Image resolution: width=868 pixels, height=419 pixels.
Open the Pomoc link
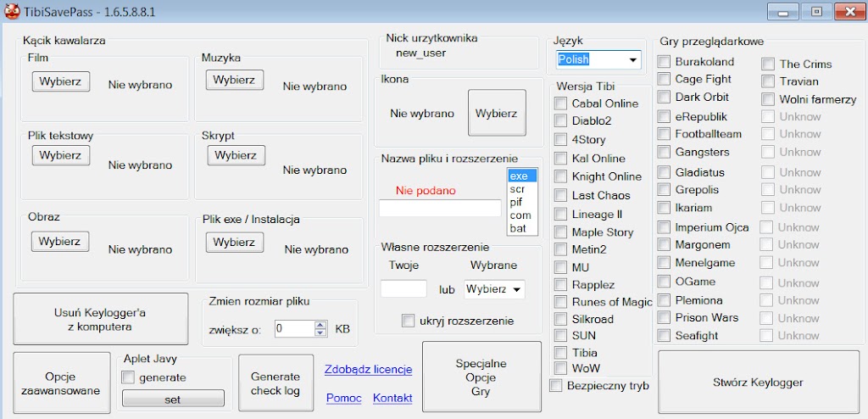click(x=344, y=398)
